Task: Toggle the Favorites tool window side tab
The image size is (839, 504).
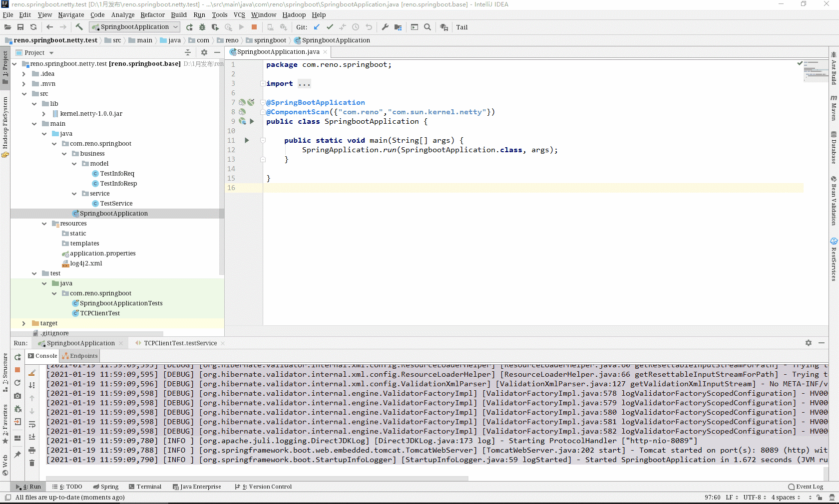Action: pos(5,424)
